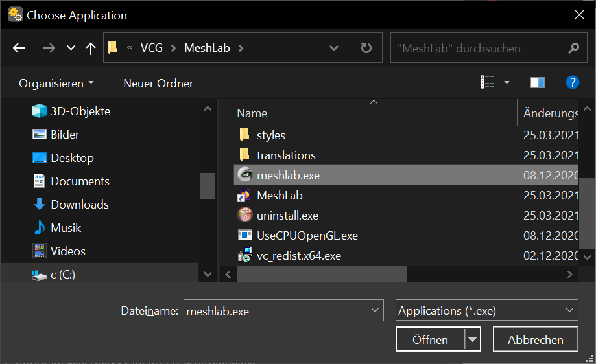Click the meshlab.exe eye icon
The image size is (596, 364).
(x=244, y=175)
